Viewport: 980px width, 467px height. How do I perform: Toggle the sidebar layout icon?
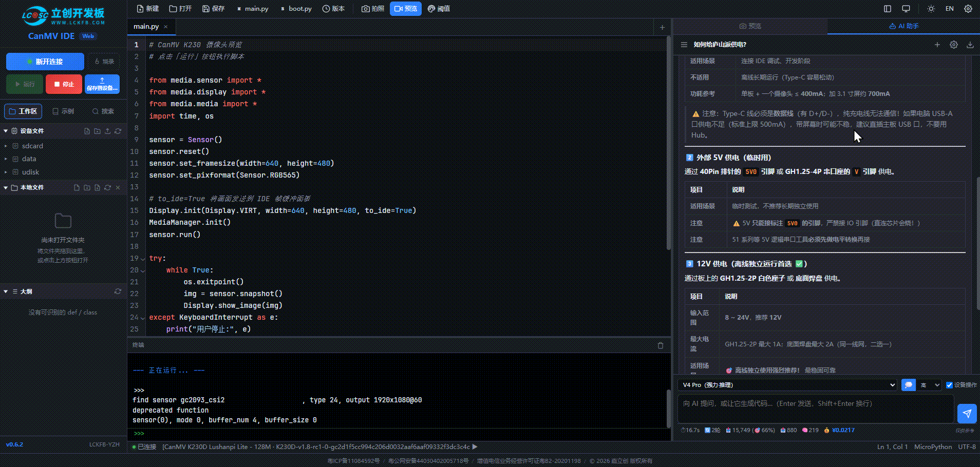click(x=888, y=9)
